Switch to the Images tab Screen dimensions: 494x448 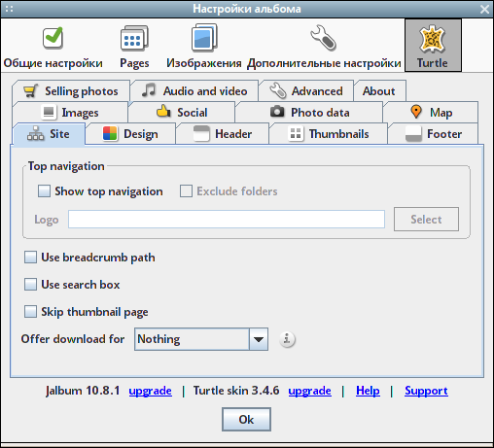pyautogui.click(x=70, y=113)
